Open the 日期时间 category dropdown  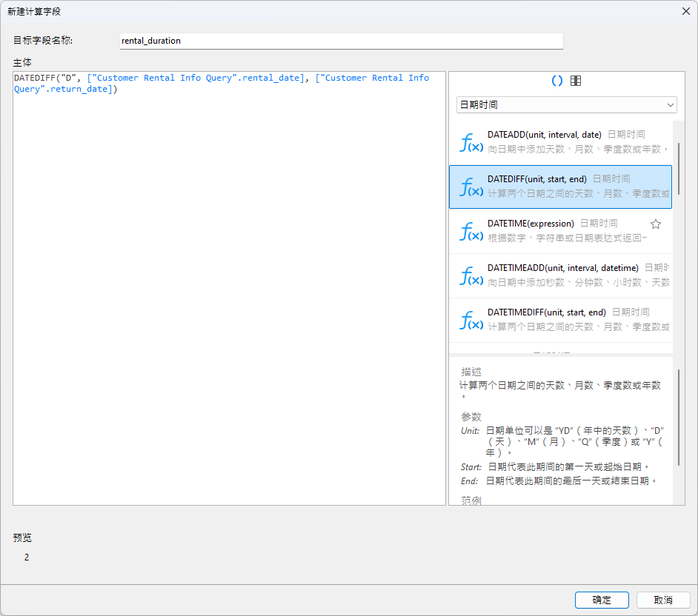click(x=566, y=105)
